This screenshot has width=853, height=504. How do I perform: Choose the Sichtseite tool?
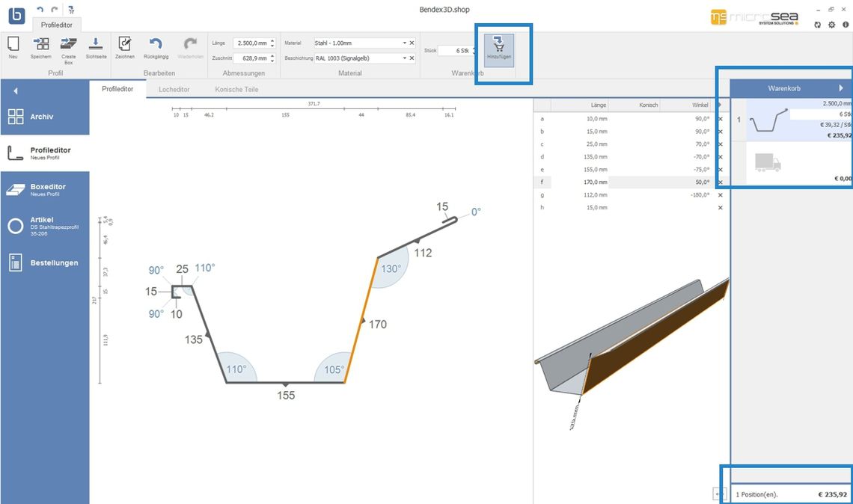(96, 47)
